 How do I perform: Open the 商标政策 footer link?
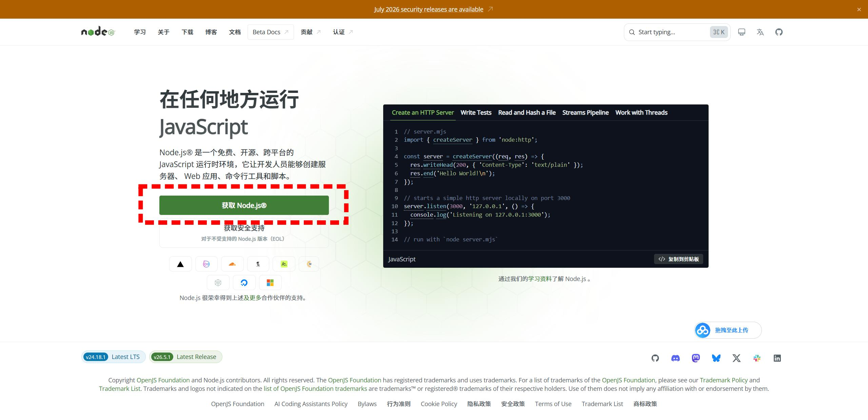pos(645,404)
